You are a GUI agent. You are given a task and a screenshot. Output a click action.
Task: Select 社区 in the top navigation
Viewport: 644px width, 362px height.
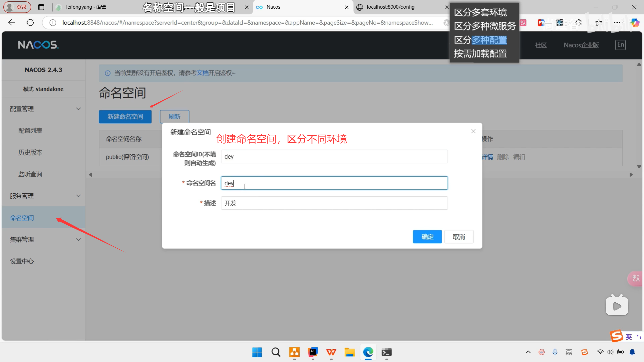(541, 45)
